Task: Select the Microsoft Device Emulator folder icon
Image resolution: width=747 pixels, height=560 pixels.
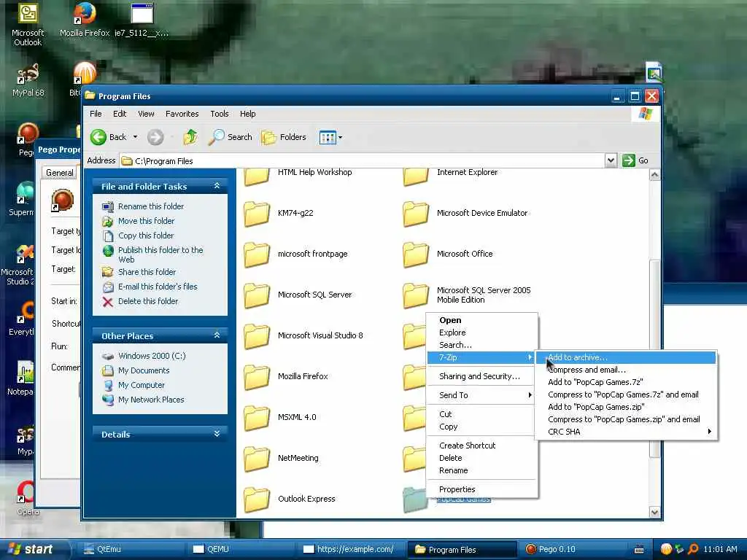Action: 415,214
